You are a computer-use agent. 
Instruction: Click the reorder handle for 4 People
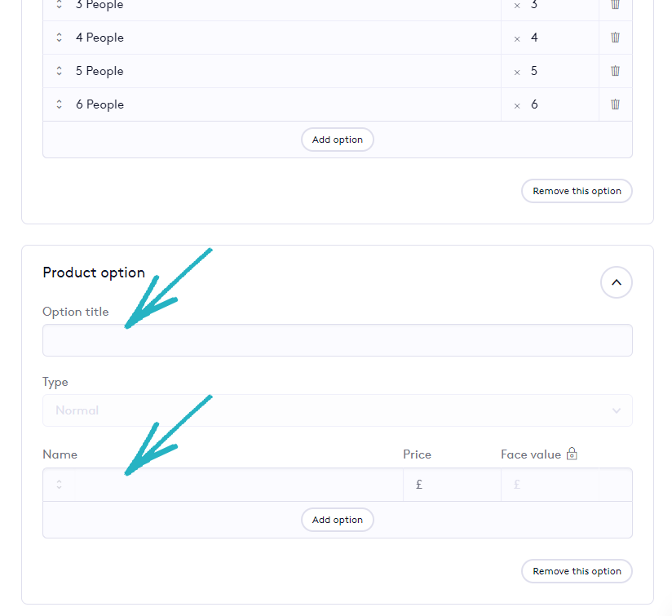pos(60,38)
